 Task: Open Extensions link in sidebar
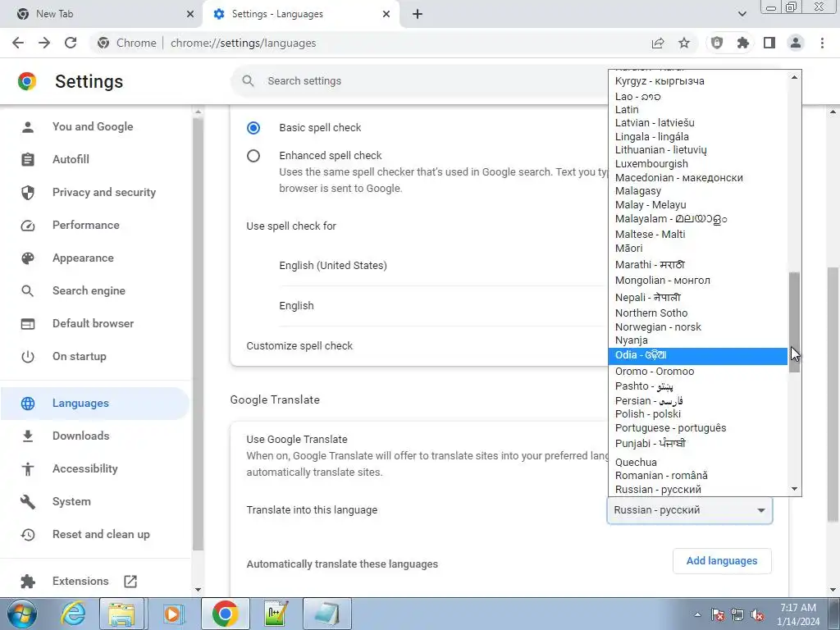tap(80, 582)
